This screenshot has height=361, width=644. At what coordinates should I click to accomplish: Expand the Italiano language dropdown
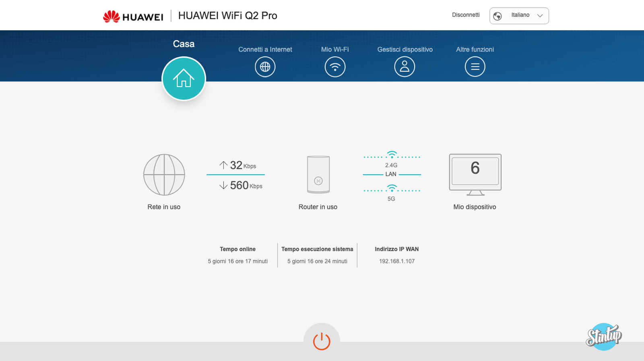(519, 16)
